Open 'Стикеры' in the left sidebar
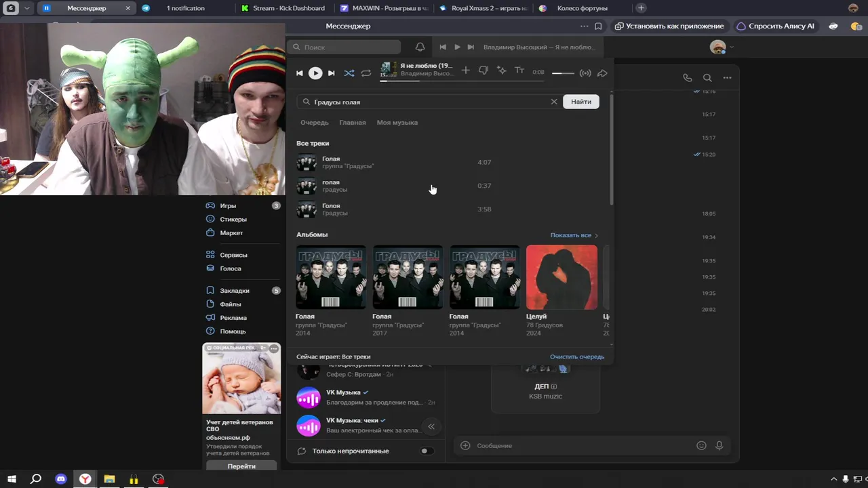The image size is (868, 488). point(242,220)
